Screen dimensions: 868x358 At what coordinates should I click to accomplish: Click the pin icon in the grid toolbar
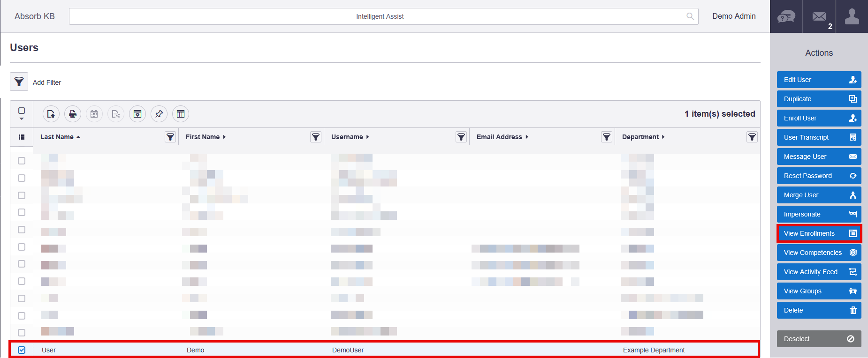[159, 114]
